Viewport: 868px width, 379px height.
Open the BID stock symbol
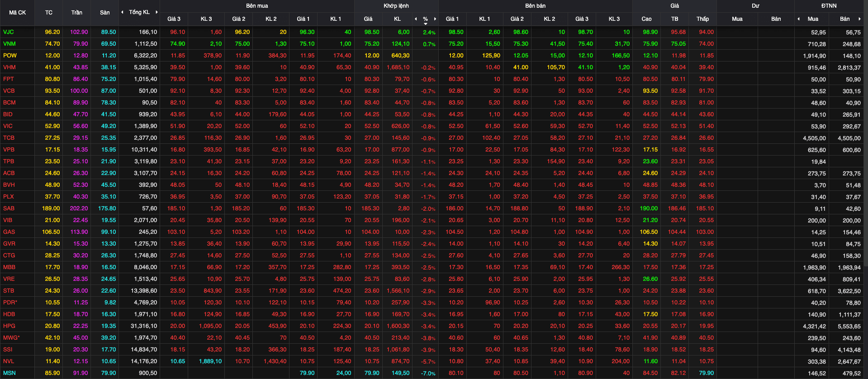[x=8, y=114]
